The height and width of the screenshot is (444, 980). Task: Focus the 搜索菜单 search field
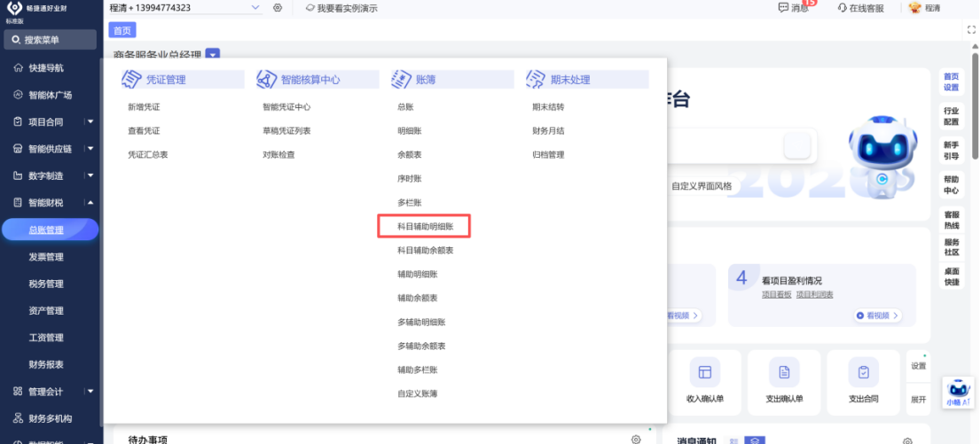pos(50,40)
